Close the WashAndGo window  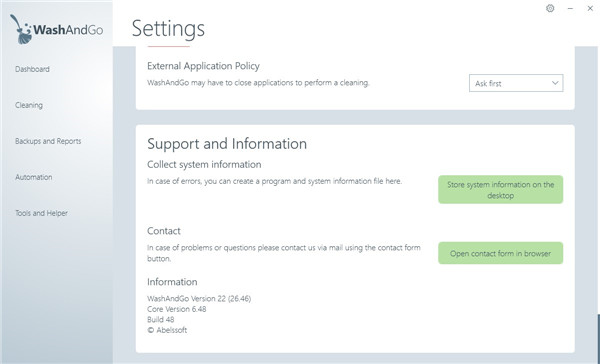tap(590, 8)
